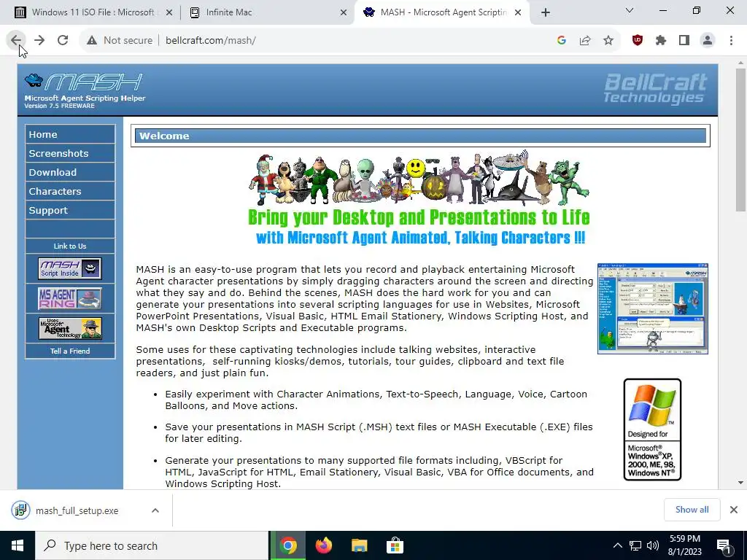Click the Link to Us link
The image size is (747, 560).
tap(70, 246)
